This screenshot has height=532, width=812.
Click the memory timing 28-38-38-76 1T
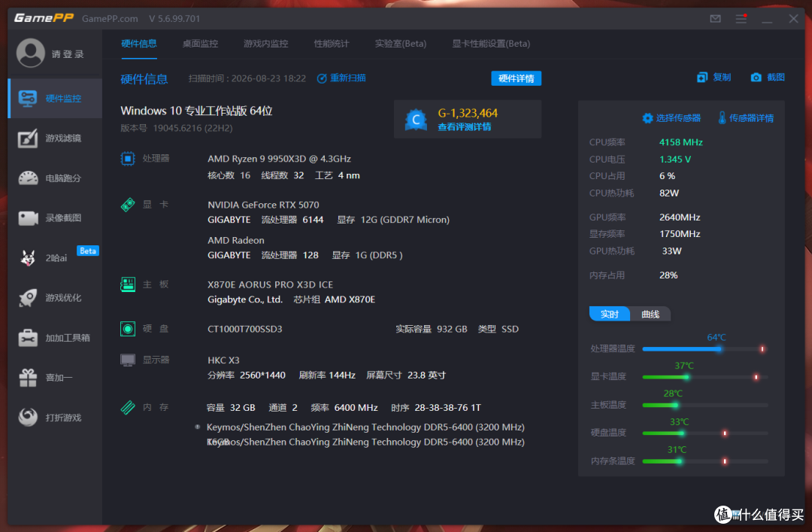tap(447, 408)
